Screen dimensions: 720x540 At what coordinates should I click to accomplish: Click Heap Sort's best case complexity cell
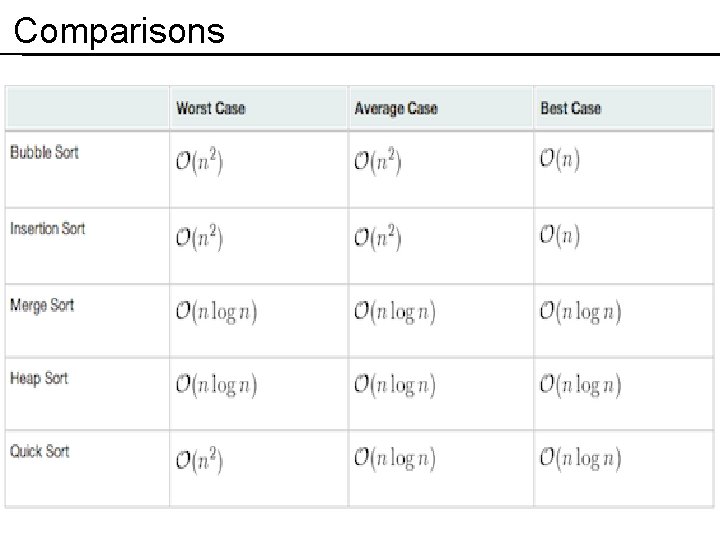point(581,385)
